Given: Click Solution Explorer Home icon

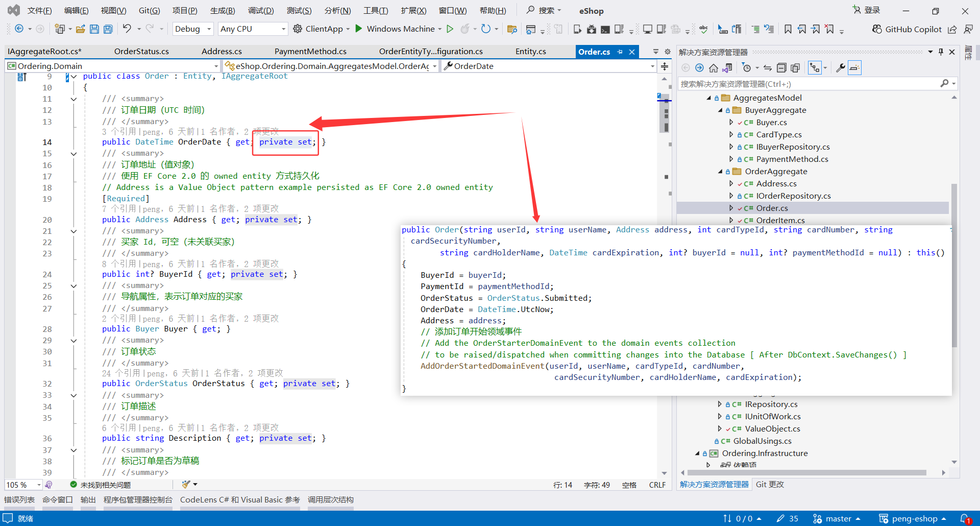Looking at the screenshot, I should [x=714, y=67].
